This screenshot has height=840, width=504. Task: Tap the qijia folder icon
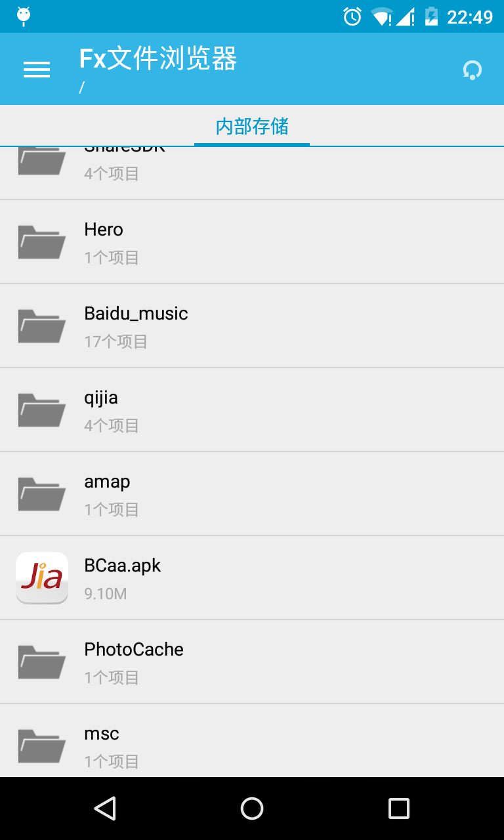pyautogui.click(x=42, y=409)
